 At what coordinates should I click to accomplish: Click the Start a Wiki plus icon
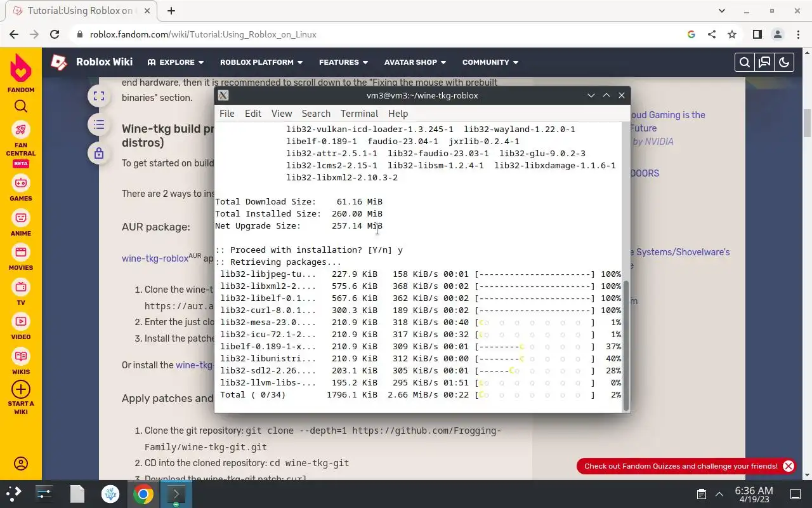point(21,389)
